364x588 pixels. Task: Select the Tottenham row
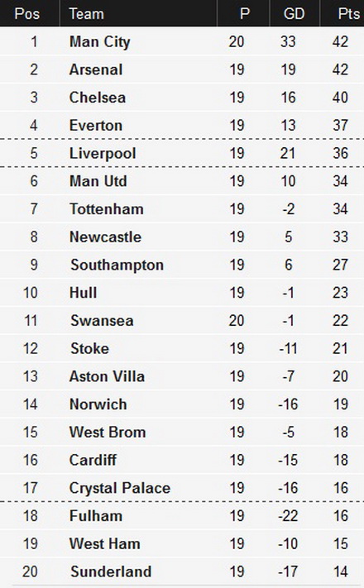(182, 209)
